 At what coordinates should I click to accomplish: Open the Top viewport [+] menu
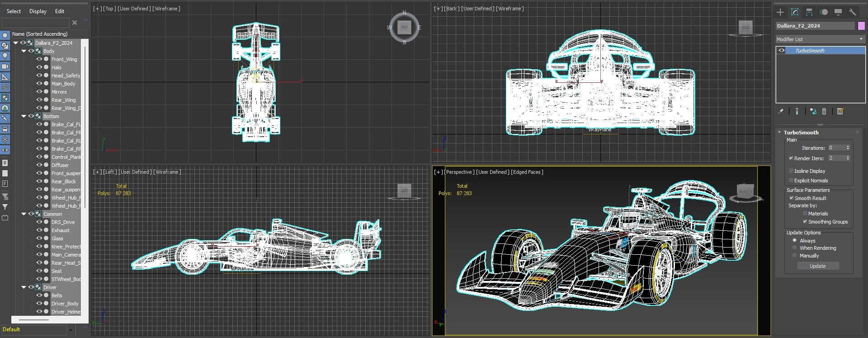[x=97, y=9]
